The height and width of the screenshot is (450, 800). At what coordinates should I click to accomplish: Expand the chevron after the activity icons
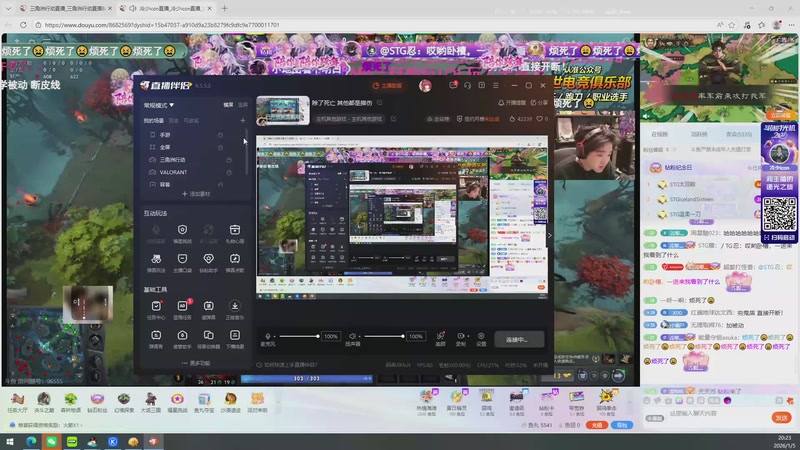pyautogui.click(x=278, y=402)
